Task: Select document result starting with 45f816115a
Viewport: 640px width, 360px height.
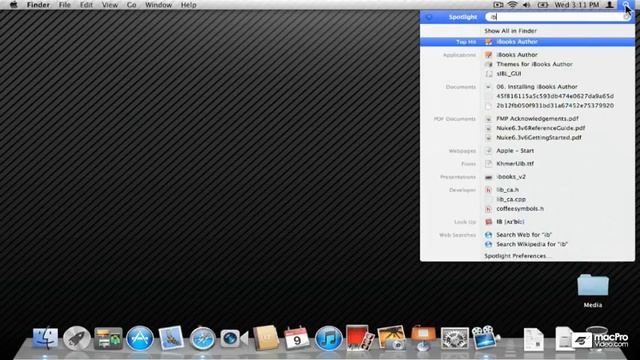Action: [527, 96]
